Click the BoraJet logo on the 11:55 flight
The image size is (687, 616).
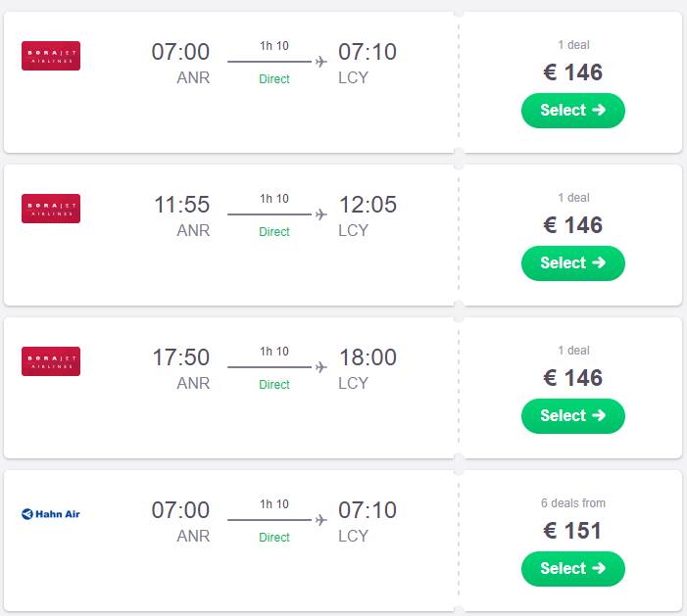51,209
